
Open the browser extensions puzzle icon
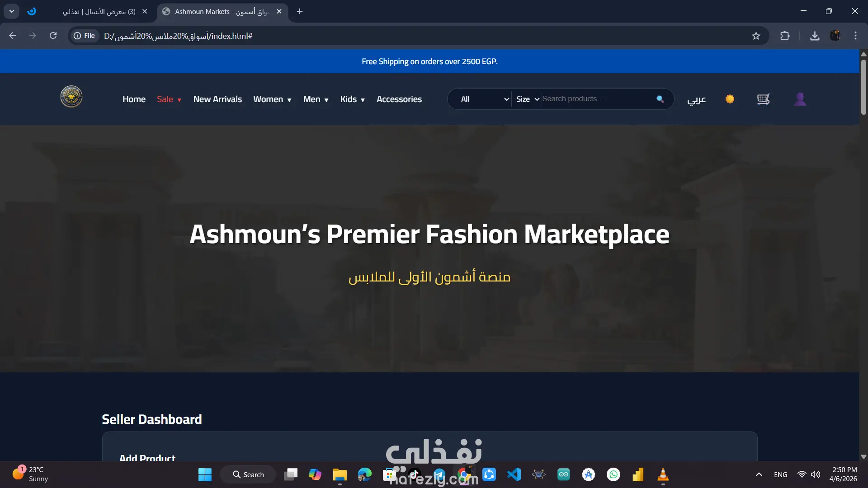click(x=785, y=36)
